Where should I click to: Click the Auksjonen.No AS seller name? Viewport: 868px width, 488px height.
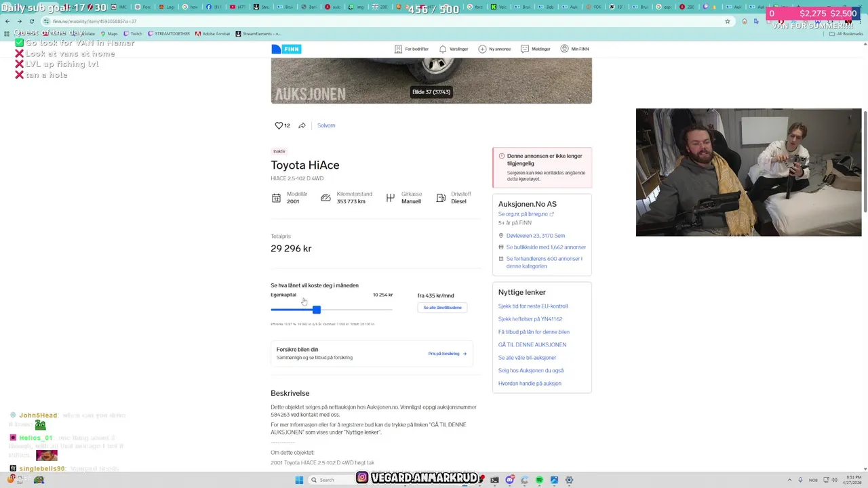528,204
